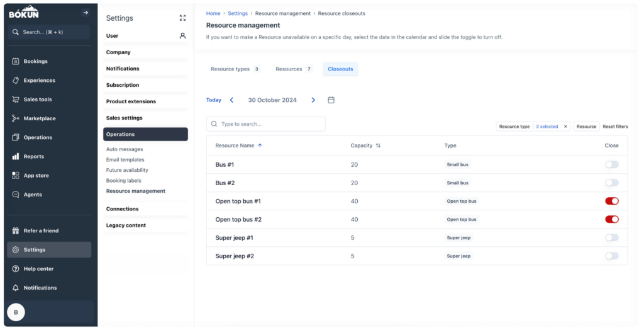
Task: Click the Agents icon
Action: pos(16,194)
